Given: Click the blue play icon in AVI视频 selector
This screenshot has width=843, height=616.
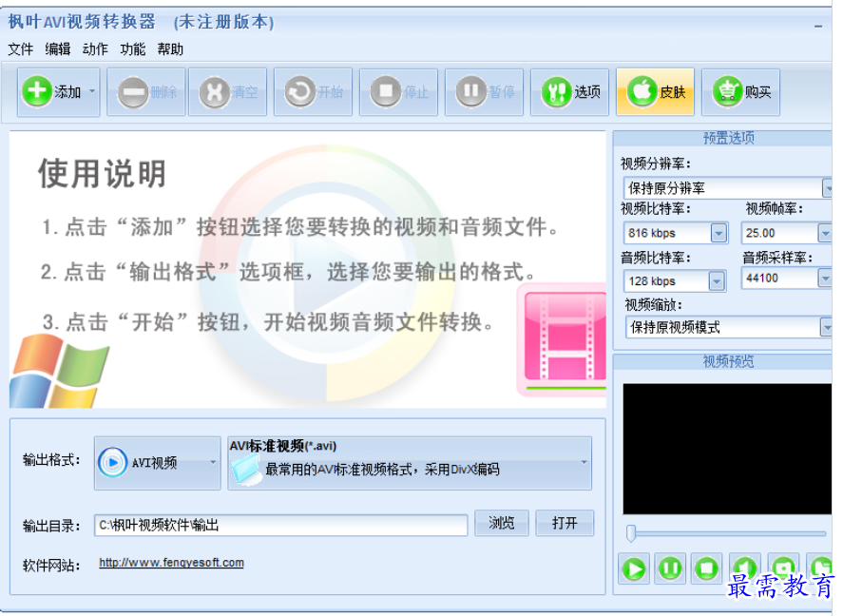Looking at the screenshot, I should 112,462.
